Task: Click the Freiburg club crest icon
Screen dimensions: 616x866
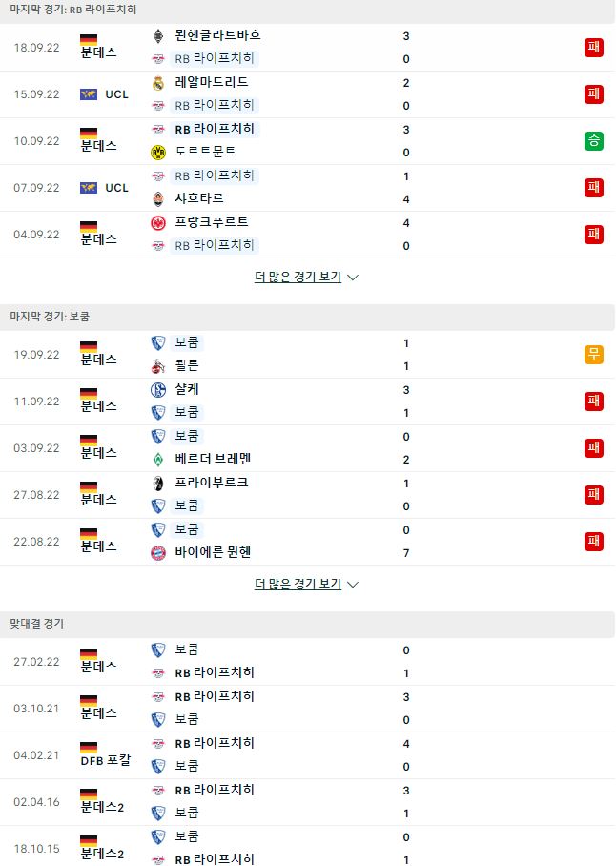Action: [x=158, y=484]
